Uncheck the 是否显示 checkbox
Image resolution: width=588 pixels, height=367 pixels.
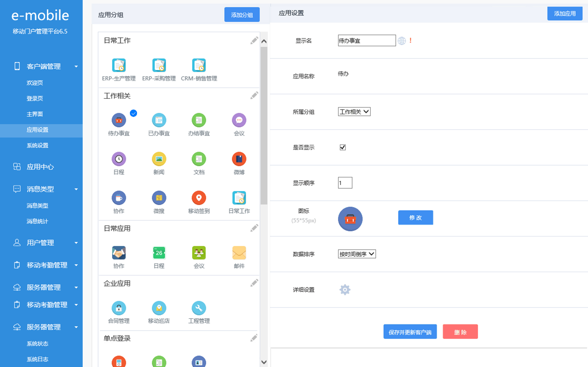pos(343,147)
